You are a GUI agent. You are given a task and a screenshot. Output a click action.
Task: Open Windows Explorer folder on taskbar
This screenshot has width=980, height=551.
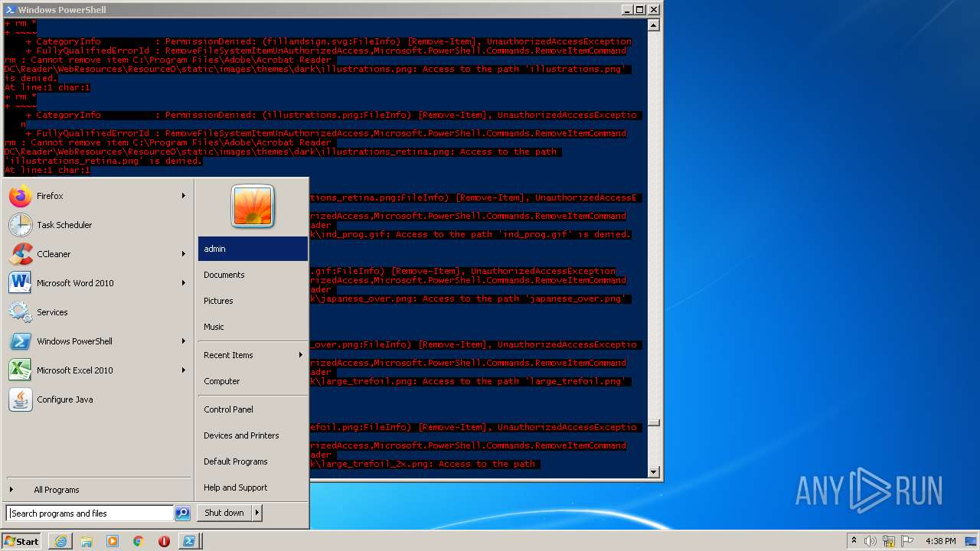87,541
